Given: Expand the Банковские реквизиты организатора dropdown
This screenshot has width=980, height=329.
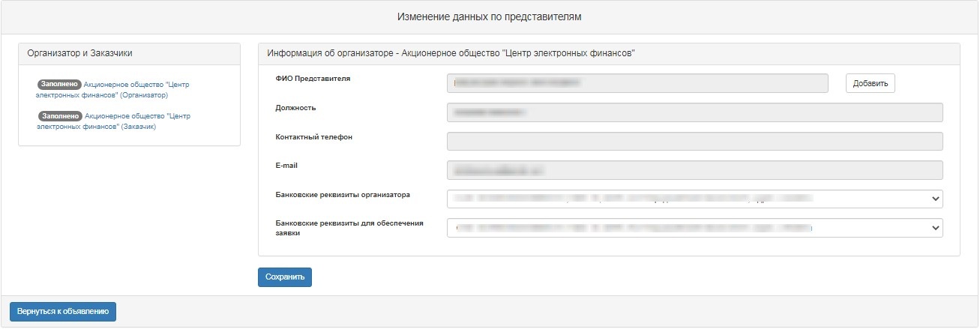Looking at the screenshot, I should (694, 199).
